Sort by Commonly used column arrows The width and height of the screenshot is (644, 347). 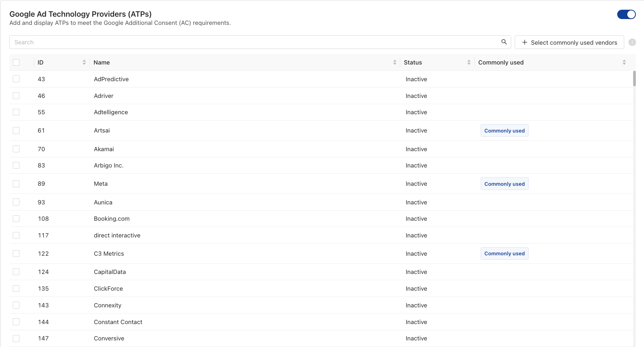tap(624, 63)
